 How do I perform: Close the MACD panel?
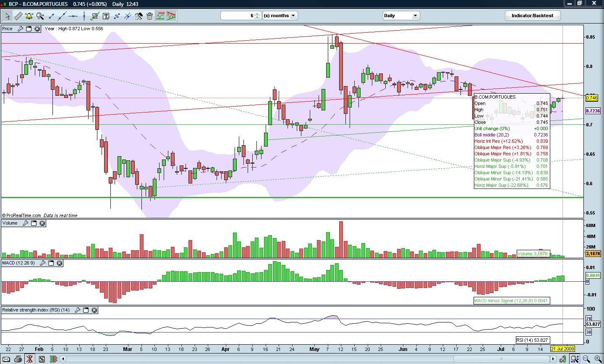(x=60, y=263)
